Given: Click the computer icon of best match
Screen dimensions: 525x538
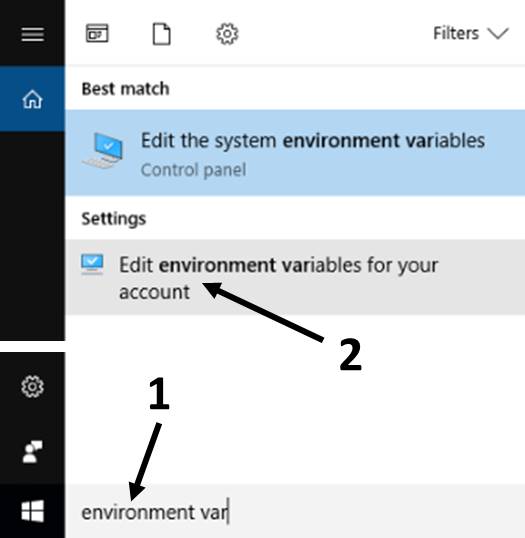Looking at the screenshot, I should pyautogui.click(x=103, y=150).
